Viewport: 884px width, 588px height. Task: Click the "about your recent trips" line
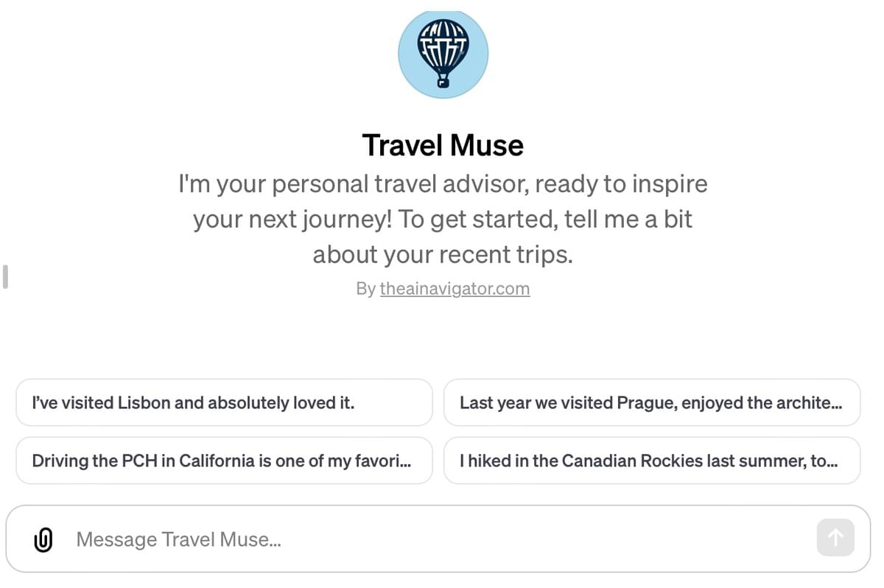tap(443, 254)
